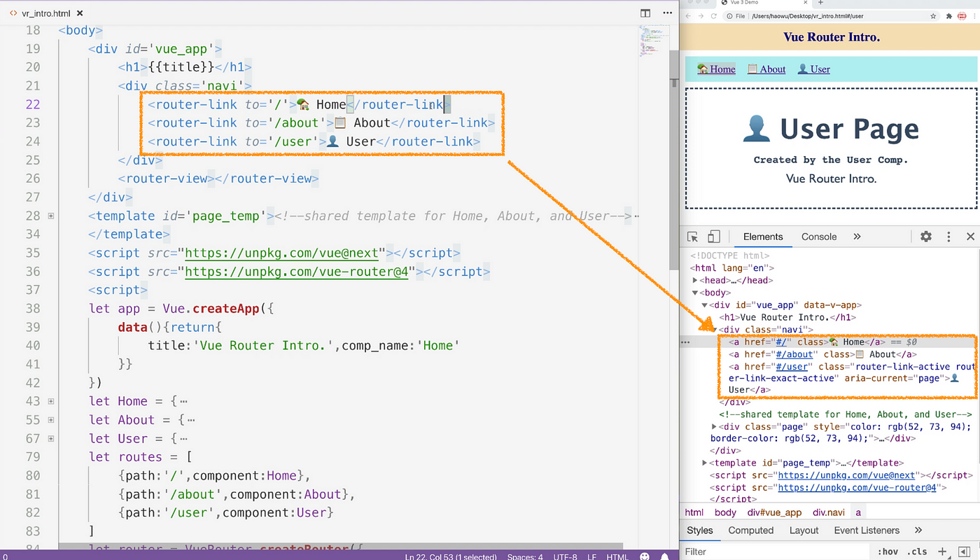Collapse the div id="vue_app" node

coord(705,305)
